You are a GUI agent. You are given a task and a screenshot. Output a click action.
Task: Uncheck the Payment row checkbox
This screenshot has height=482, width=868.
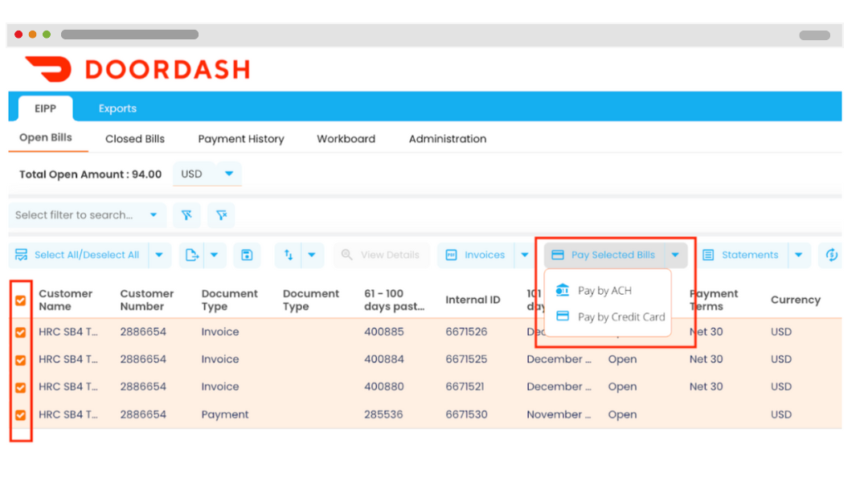click(x=20, y=415)
